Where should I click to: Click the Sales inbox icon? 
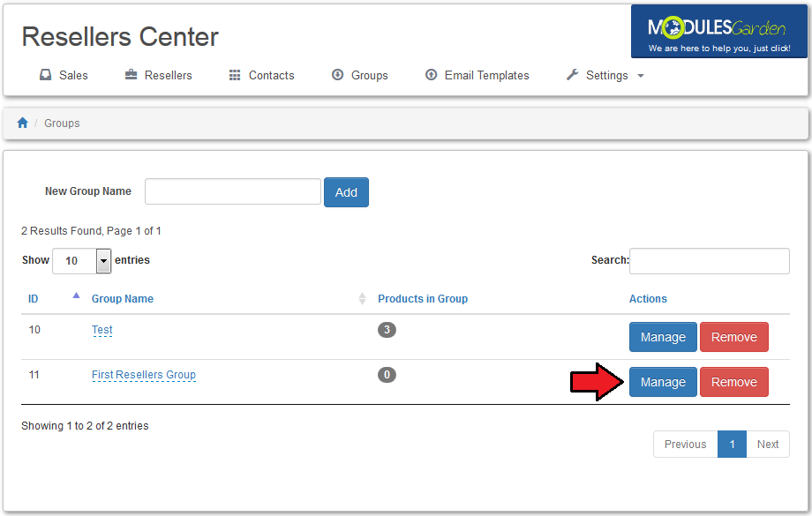(46, 75)
